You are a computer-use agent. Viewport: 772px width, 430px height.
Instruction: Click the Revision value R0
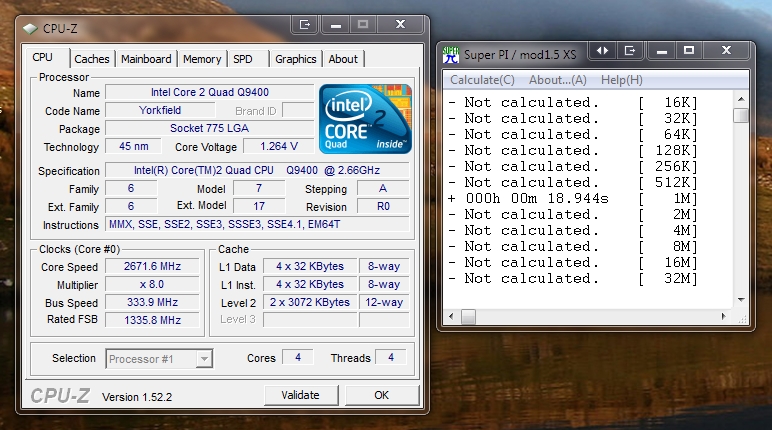tap(383, 206)
